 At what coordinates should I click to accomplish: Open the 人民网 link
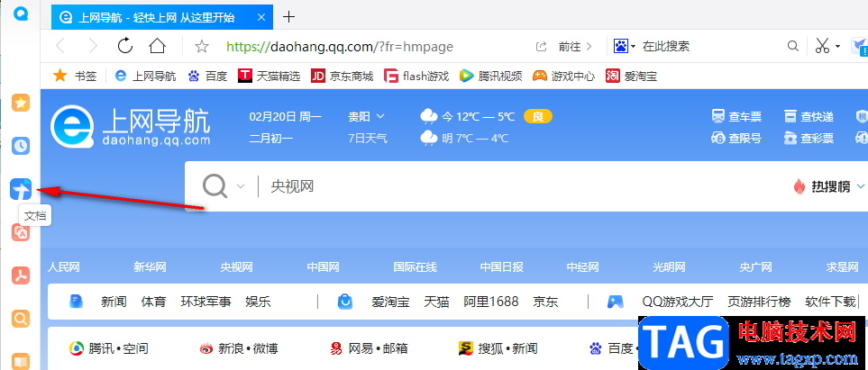(x=64, y=267)
